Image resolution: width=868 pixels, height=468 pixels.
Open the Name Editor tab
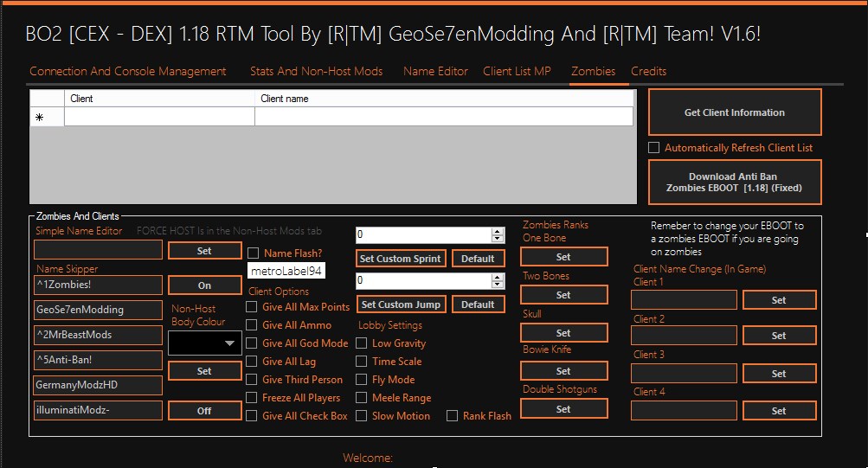point(435,71)
